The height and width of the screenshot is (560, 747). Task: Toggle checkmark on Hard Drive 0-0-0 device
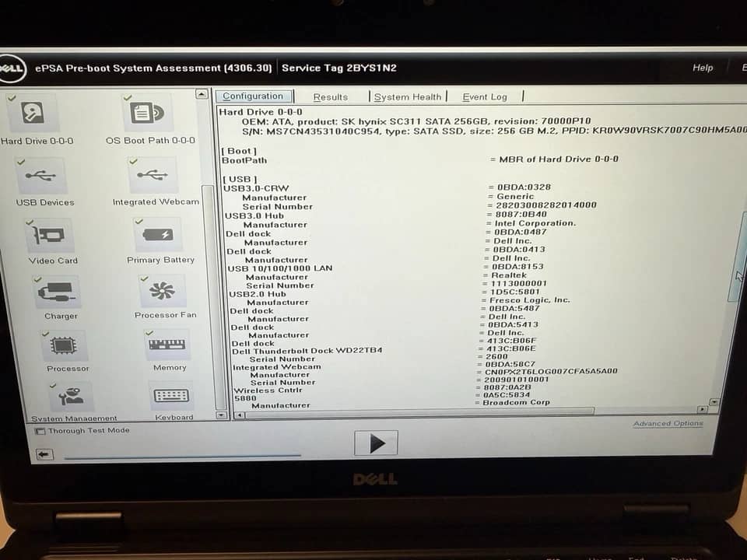(12, 98)
